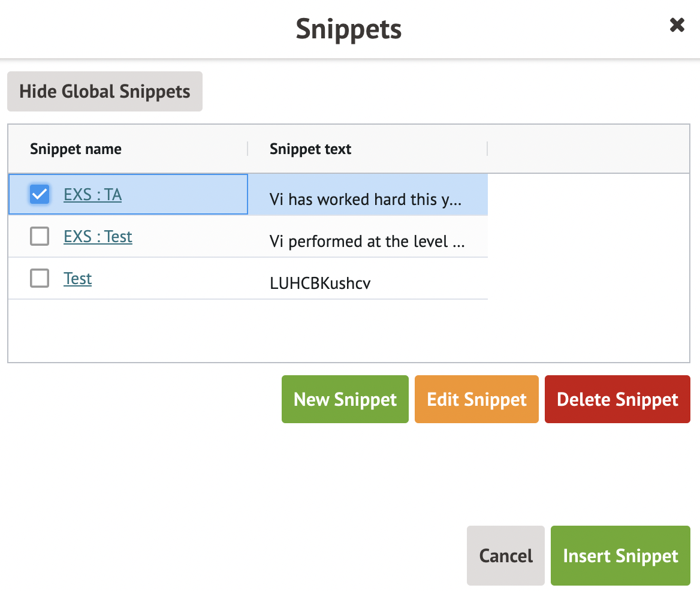Click the Insert Snippet button
The height and width of the screenshot is (591, 700).
(x=620, y=556)
